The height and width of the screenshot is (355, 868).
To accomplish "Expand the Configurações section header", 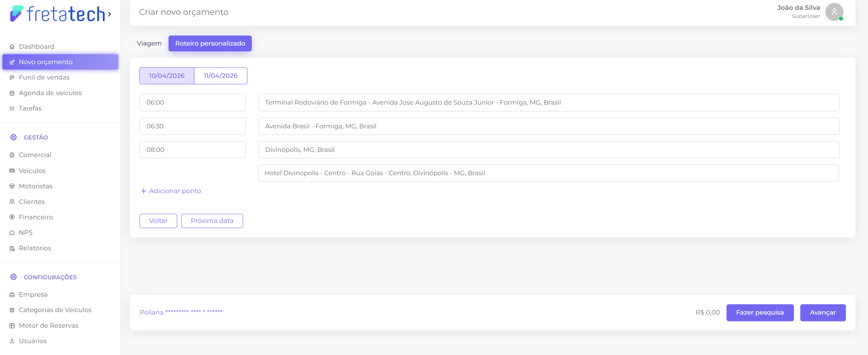I will [50, 277].
